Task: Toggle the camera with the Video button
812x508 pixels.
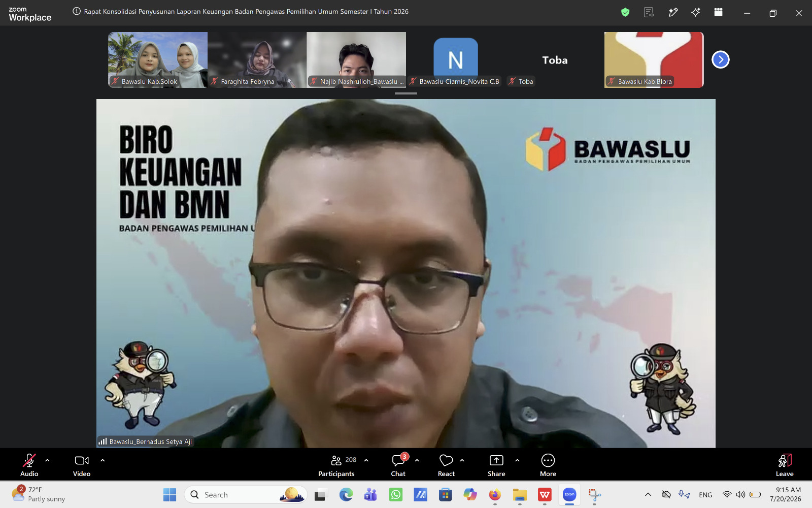Action: [82, 465]
